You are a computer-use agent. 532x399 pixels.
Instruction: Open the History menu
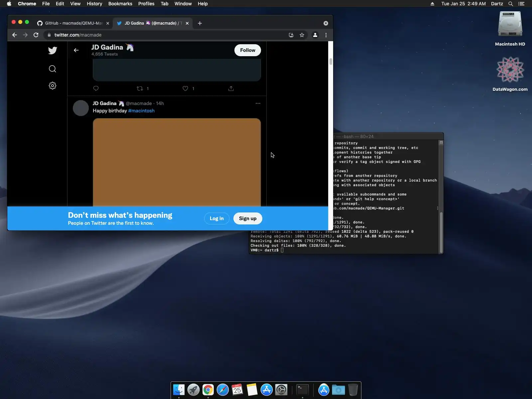[x=94, y=4]
